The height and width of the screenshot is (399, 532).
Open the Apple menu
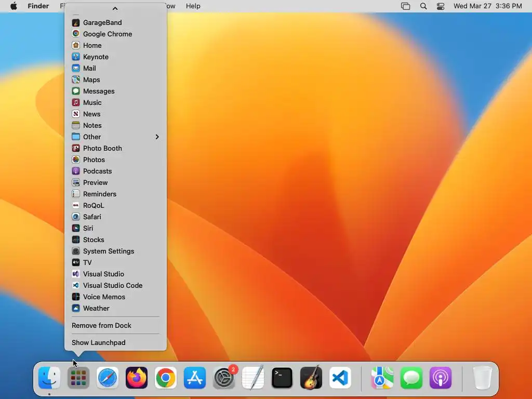point(14,6)
